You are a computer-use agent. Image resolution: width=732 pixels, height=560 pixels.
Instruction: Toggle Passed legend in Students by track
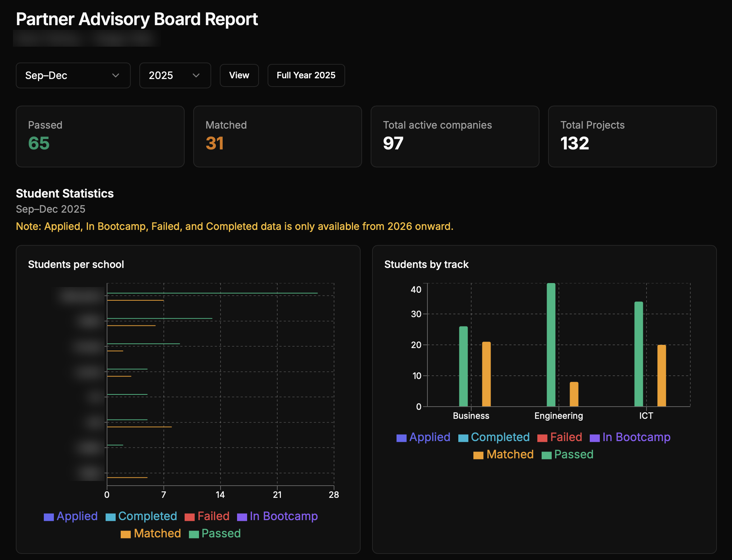coord(568,454)
